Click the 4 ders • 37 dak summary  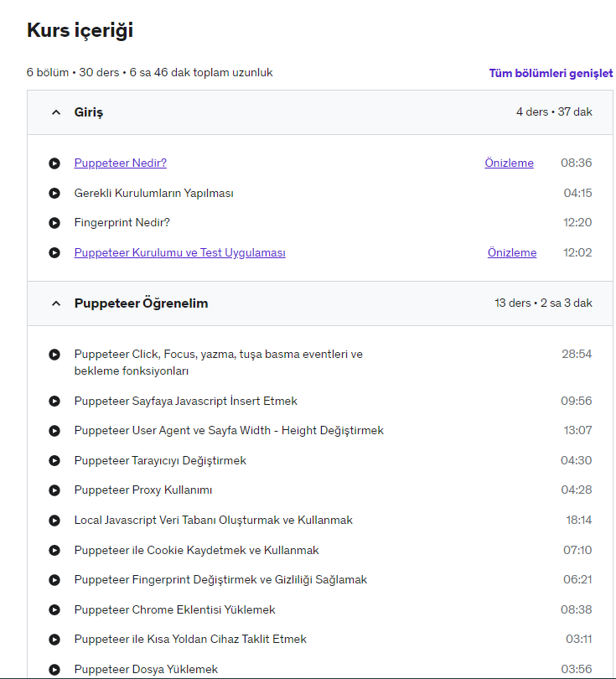(554, 112)
